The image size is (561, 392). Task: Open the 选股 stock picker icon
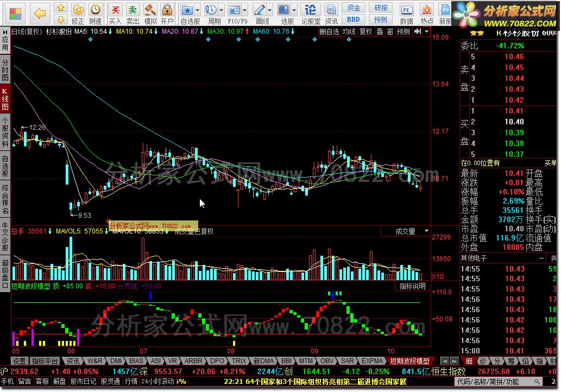(x=284, y=10)
